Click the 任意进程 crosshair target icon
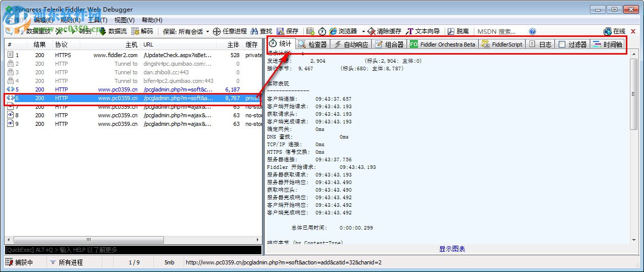Screen dimensions: 644x272 tap(217, 31)
